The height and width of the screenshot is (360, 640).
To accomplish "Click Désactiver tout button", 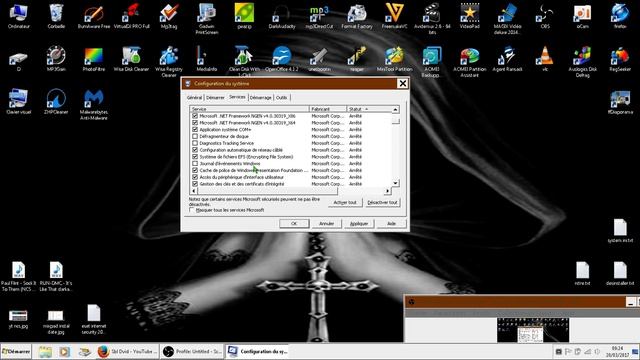I will click(x=382, y=202).
